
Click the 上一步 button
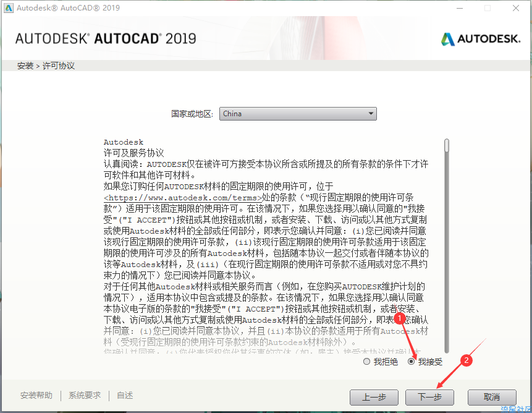point(374,397)
